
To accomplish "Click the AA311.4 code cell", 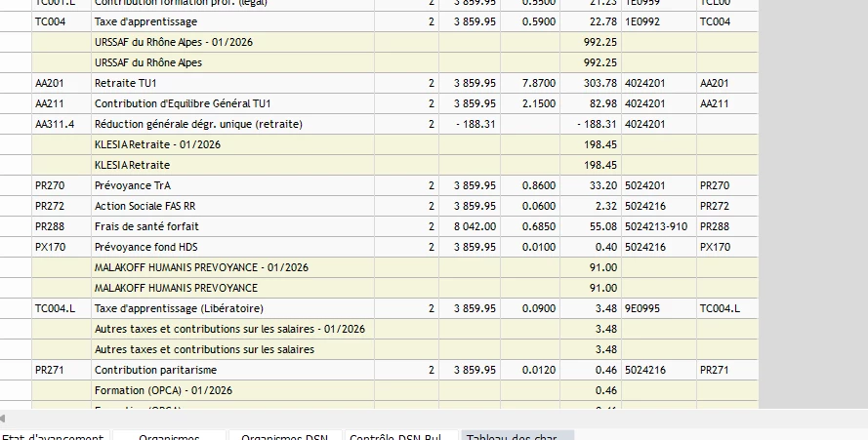I will [x=62, y=124].
